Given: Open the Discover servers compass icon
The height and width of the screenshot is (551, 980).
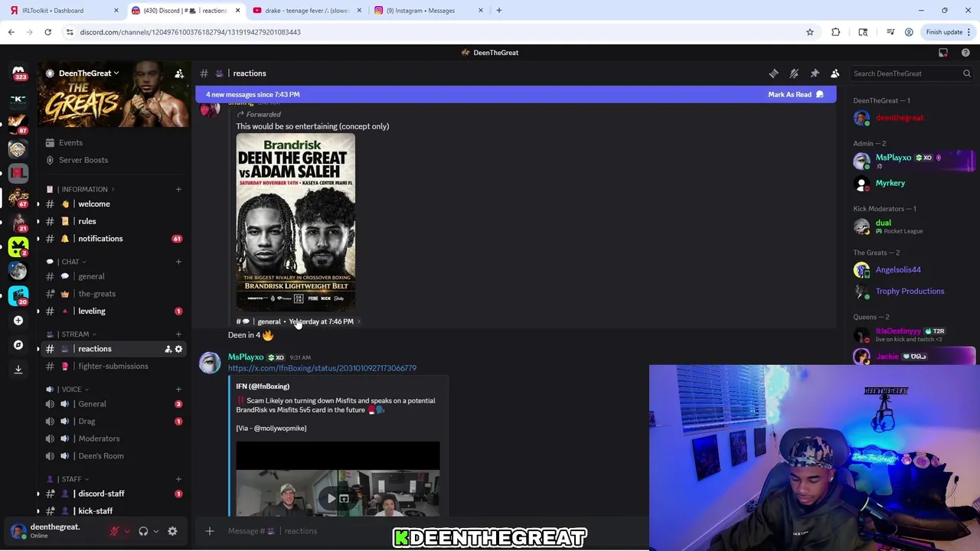Looking at the screenshot, I should tap(18, 345).
